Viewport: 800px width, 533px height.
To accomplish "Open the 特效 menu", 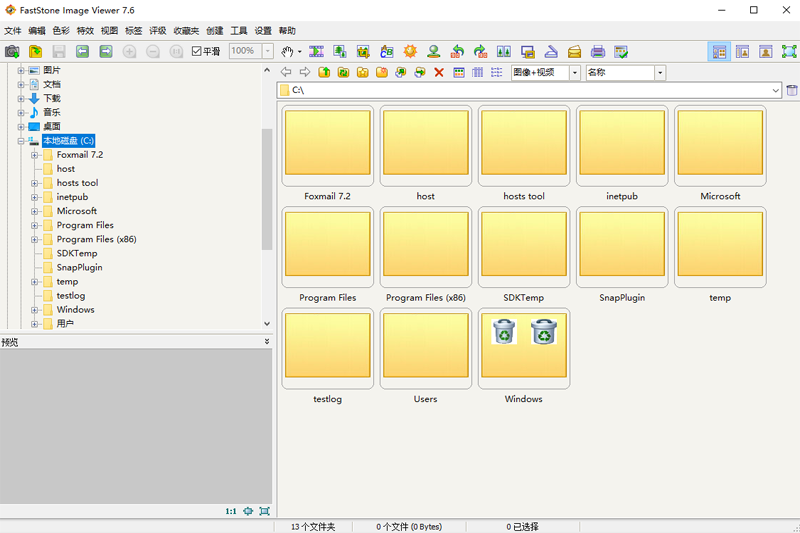I will (x=86, y=31).
